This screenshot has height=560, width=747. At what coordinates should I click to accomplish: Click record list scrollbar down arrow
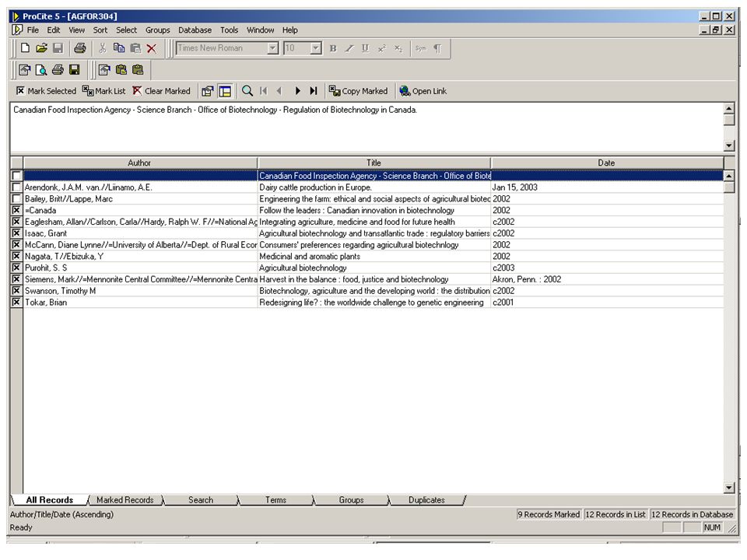click(x=729, y=488)
